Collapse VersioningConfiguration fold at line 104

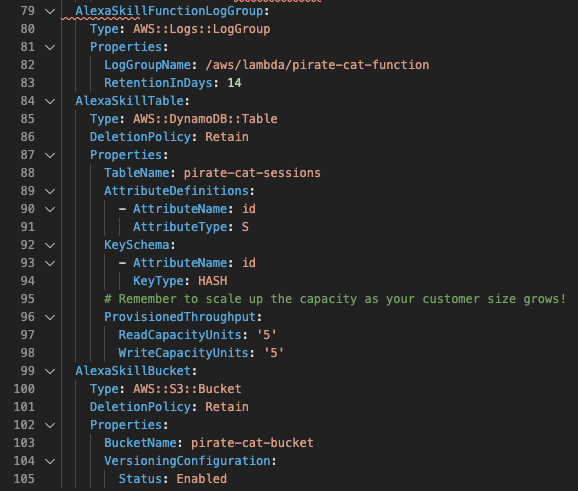[x=50, y=461]
